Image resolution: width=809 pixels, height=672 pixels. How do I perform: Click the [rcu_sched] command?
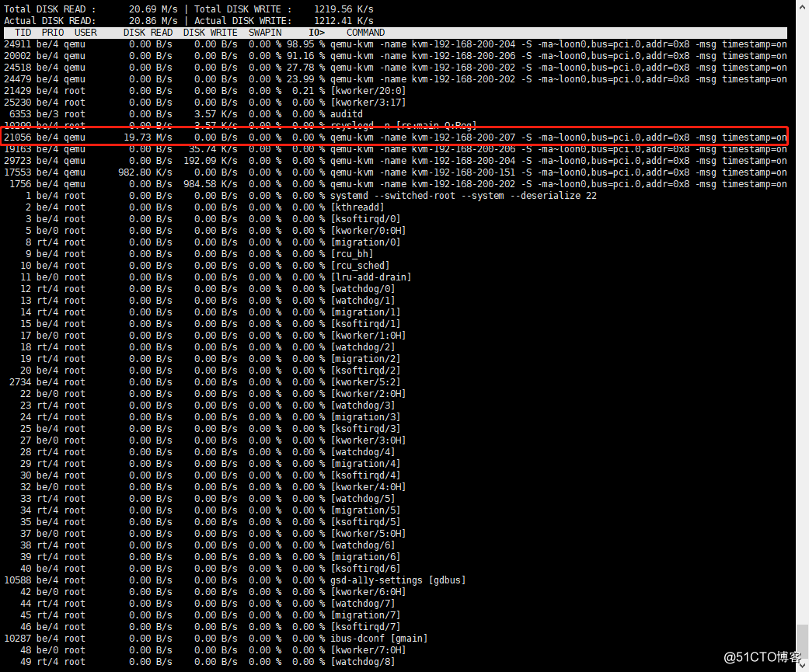[360, 266]
